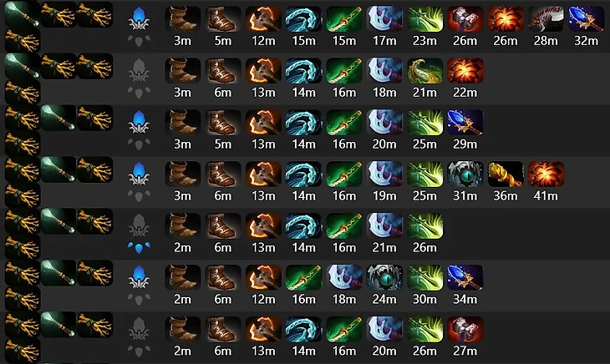This screenshot has height=364, width=610.
Task: Click the Aghanim's Scepter icon labeled 32m
Action: coord(587,18)
